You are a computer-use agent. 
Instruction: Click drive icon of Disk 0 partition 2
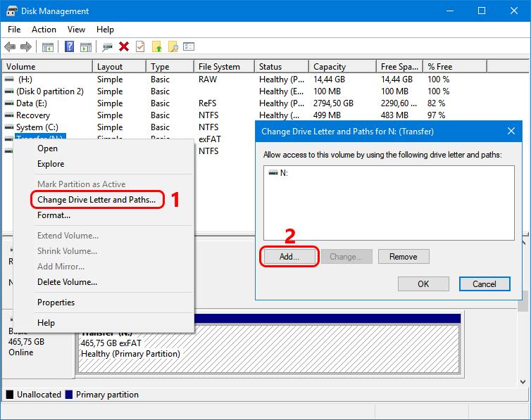click(9, 91)
